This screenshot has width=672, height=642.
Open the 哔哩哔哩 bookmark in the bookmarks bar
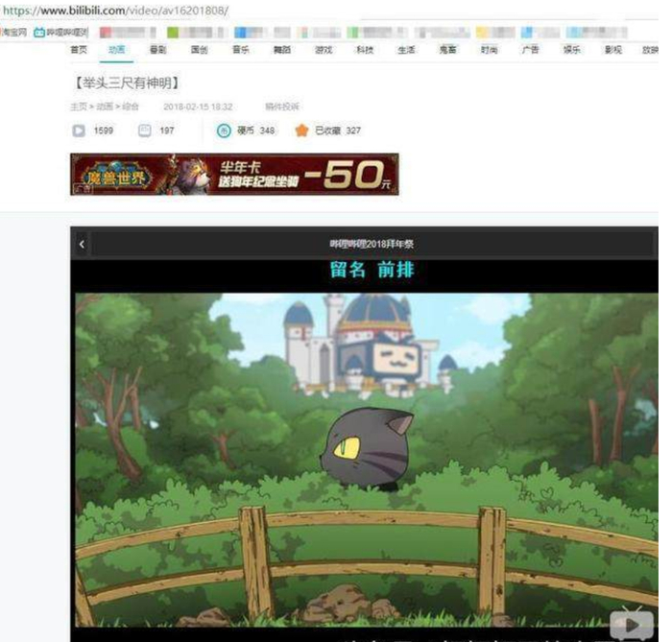click(61, 33)
